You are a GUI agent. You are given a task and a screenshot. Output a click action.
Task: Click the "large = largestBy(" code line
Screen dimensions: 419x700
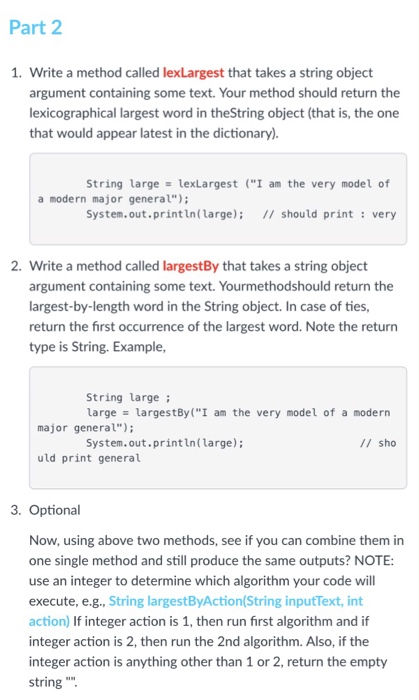(238, 412)
